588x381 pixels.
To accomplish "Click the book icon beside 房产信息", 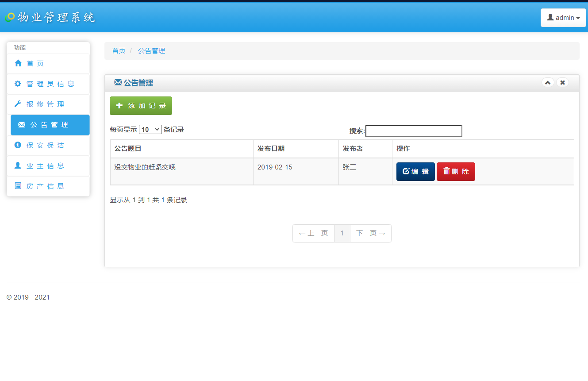I will (18, 186).
